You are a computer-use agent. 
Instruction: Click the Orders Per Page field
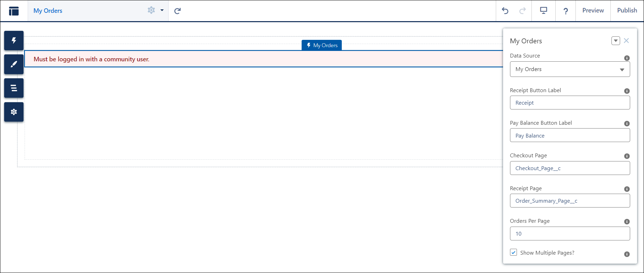(570, 234)
